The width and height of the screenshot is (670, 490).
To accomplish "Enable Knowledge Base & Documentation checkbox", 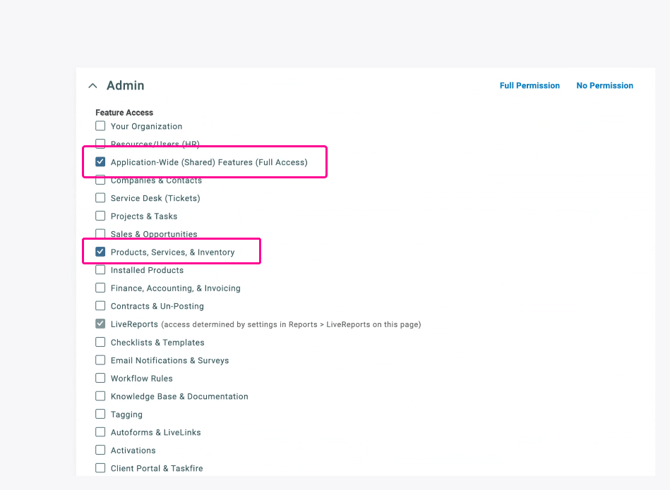I will (x=100, y=396).
